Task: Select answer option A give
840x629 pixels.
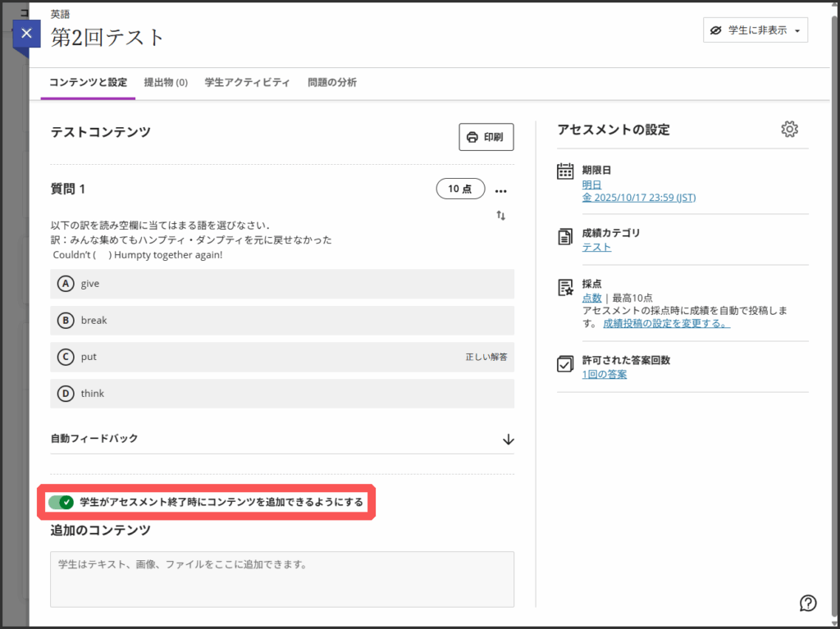Action: point(282,284)
